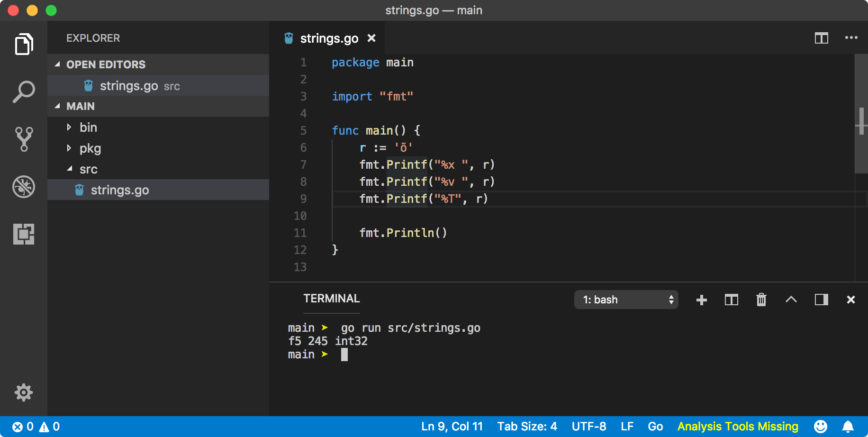868x437 pixels.
Task: Open the feedback smiley in status bar
Action: 821,427
